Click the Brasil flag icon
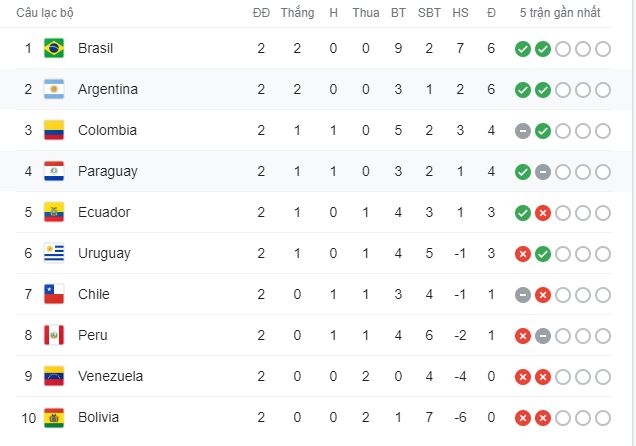Image resolution: width=636 pixels, height=446 pixels. (54, 48)
